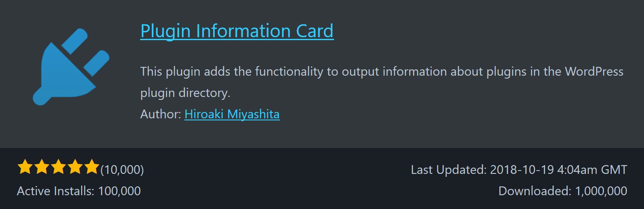
Task: Click the fourth rating star
Action: 75,167
